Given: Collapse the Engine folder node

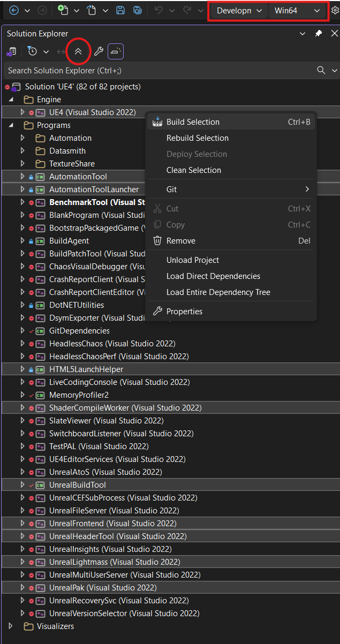Looking at the screenshot, I should (x=11, y=100).
